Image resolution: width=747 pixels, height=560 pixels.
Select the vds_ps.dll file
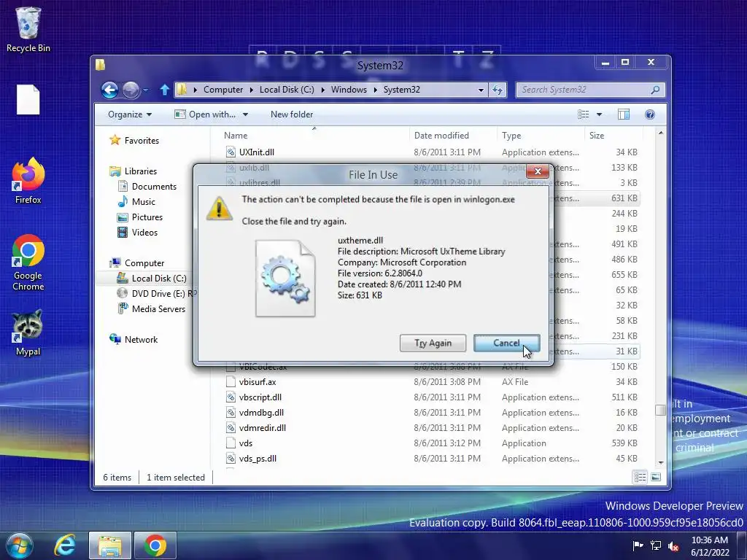pos(258,458)
